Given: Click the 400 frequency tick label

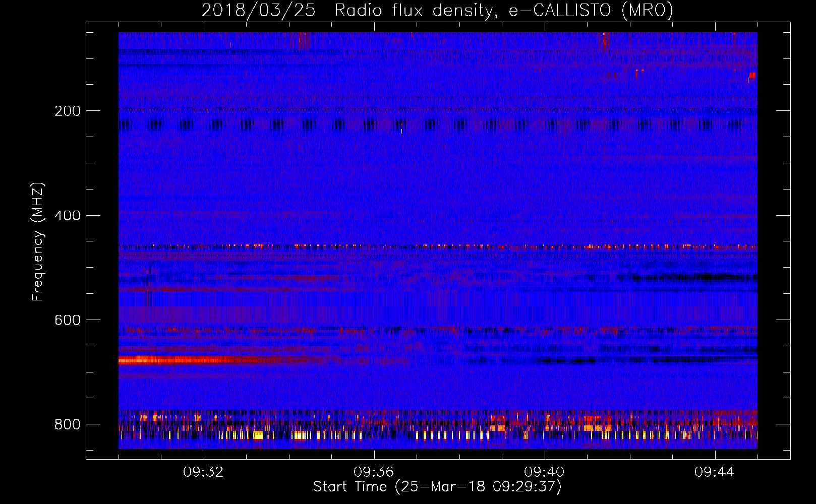Looking at the screenshot, I should click(x=68, y=216).
